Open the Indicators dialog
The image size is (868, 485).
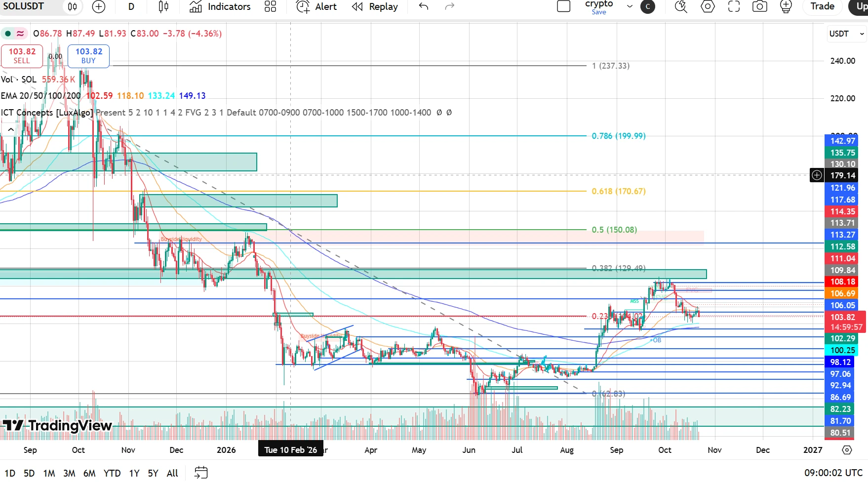coord(220,6)
